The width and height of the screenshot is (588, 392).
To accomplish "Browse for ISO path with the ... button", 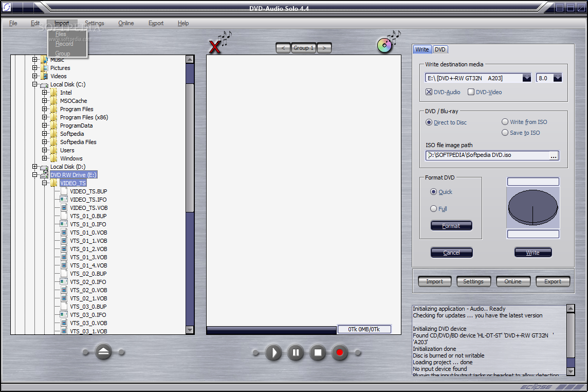I will coord(554,155).
